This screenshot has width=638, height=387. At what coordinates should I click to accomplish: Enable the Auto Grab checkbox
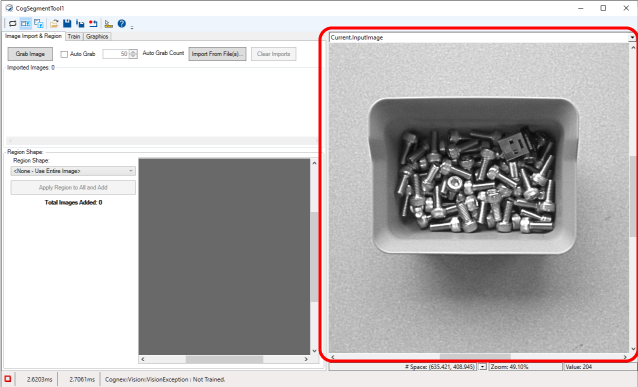(64, 54)
